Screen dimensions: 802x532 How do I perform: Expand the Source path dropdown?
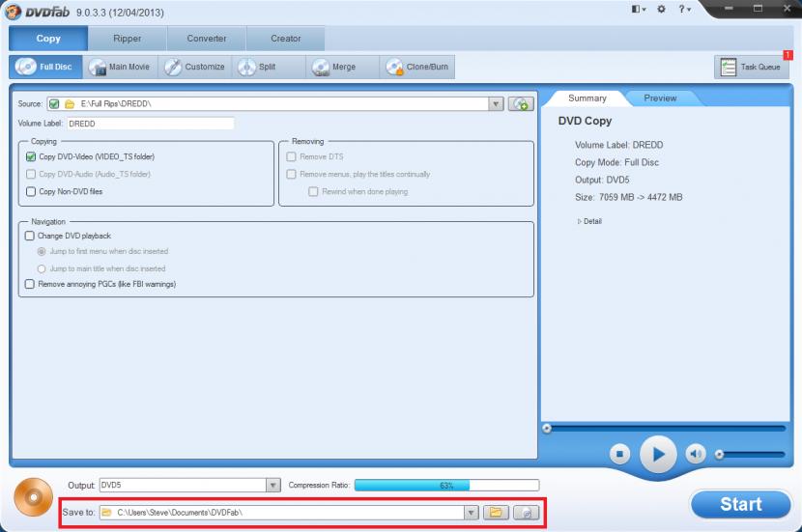[x=495, y=103]
